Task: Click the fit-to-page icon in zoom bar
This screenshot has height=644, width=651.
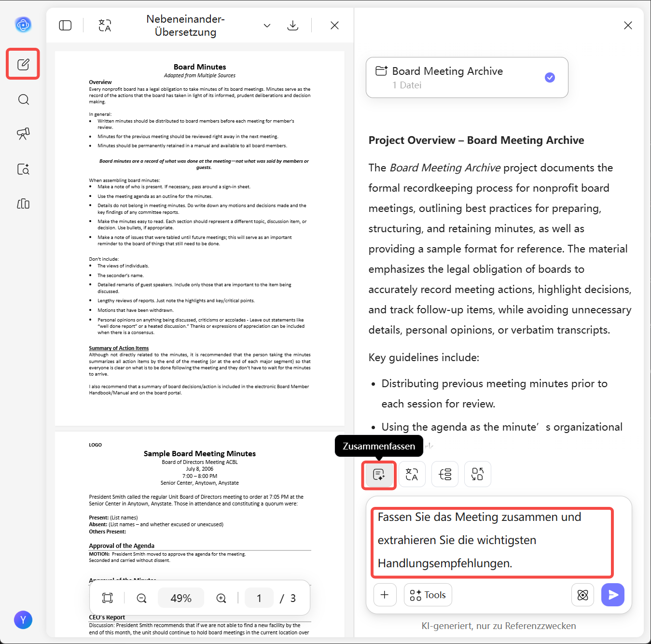Action: click(108, 598)
